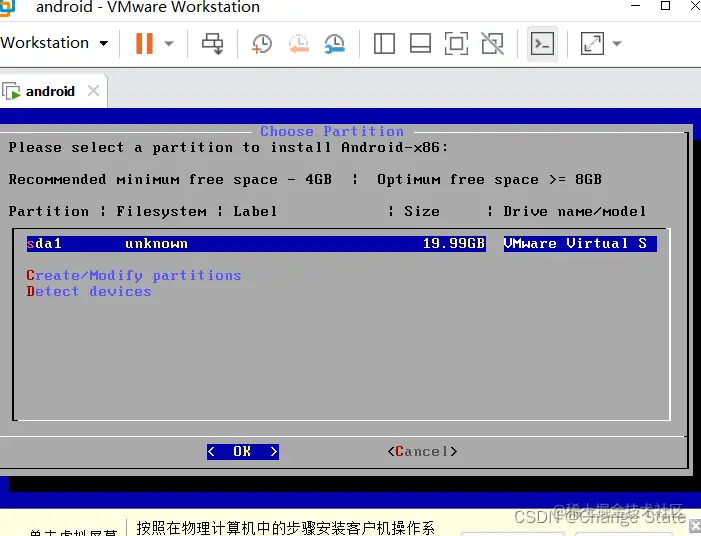Revert the VM to previous snapshot

pyautogui.click(x=298, y=43)
